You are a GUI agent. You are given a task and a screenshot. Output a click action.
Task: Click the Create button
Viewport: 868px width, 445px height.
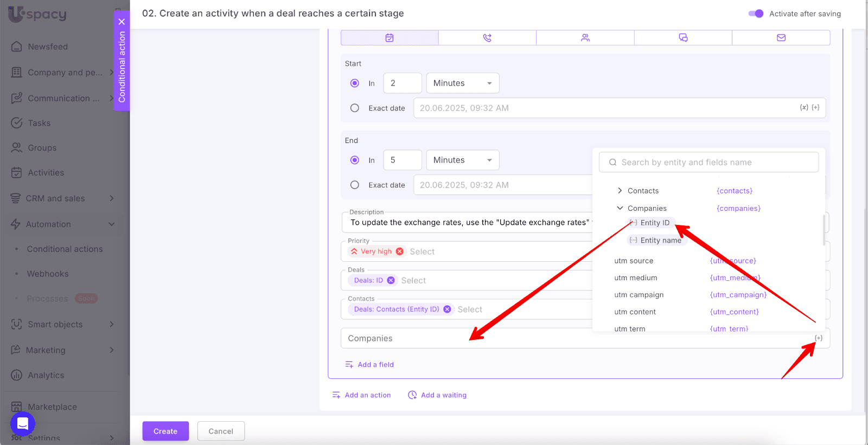tap(165, 431)
